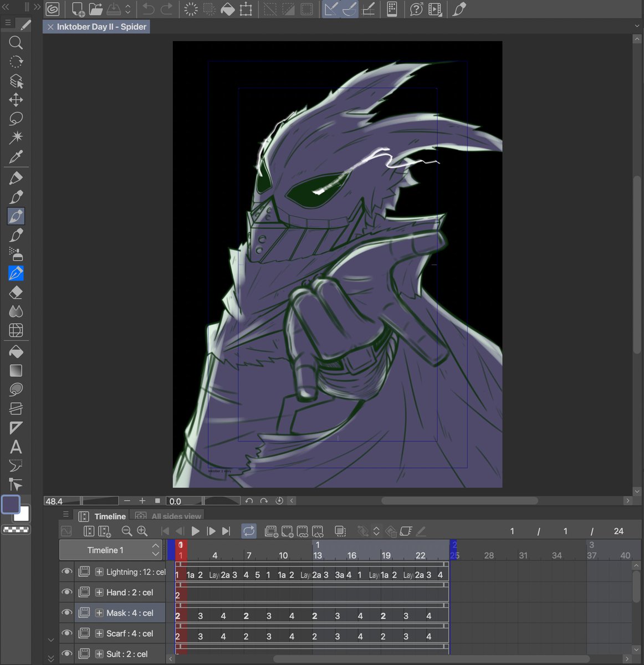Open a file via folder icon
Image resolution: width=644 pixels, height=665 pixels.
(96, 9)
